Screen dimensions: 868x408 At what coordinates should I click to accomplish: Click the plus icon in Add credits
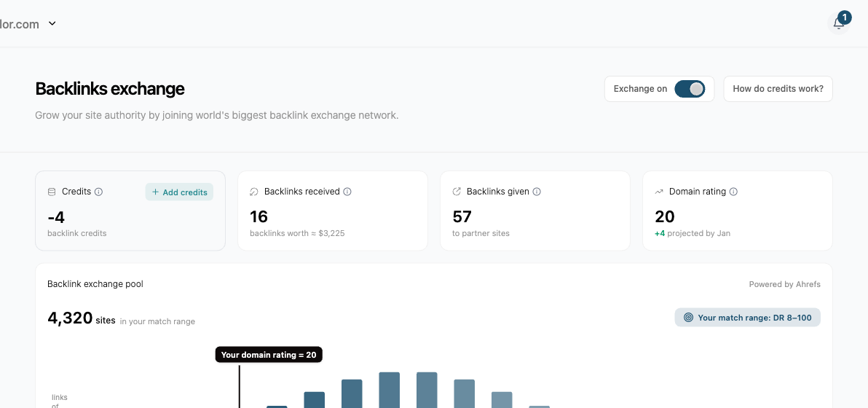click(x=156, y=192)
